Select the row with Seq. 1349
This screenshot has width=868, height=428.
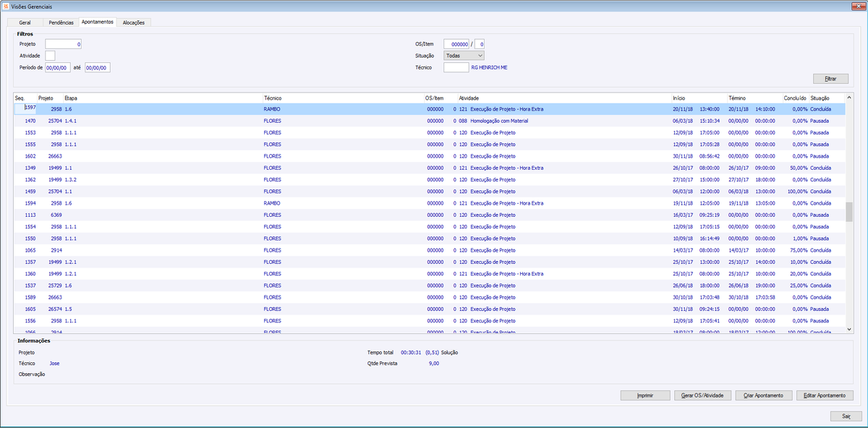[x=430, y=168]
